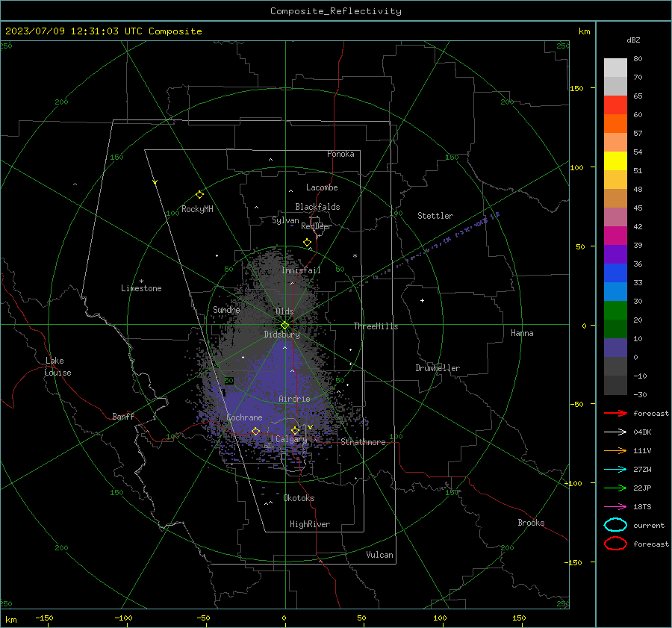The image size is (672, 628).
Task: Click the Ponoka city label
Action: 340,154
